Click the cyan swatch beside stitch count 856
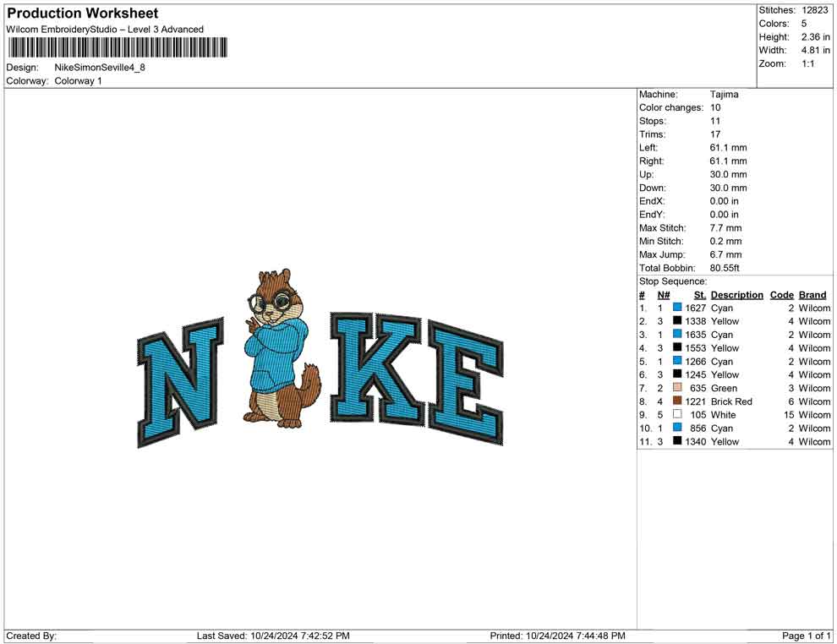 (677, 428)
